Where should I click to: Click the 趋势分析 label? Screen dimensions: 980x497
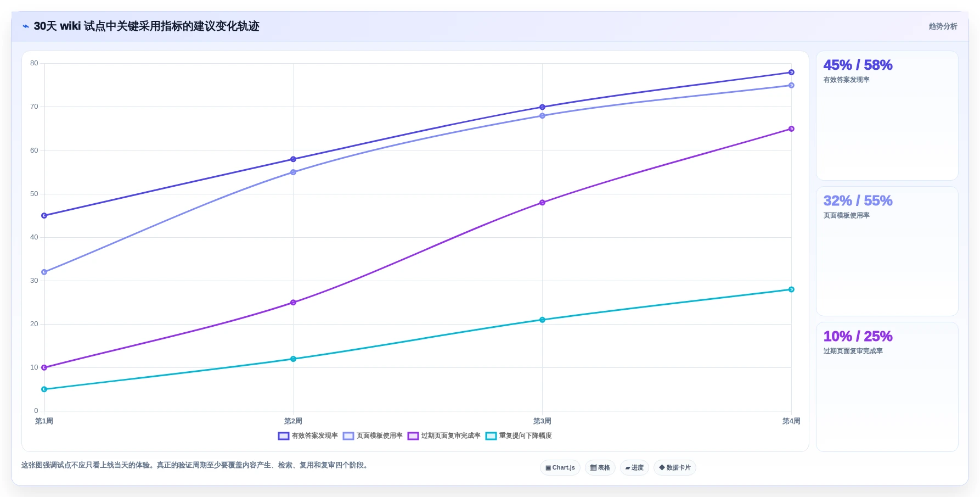[943, 26]
